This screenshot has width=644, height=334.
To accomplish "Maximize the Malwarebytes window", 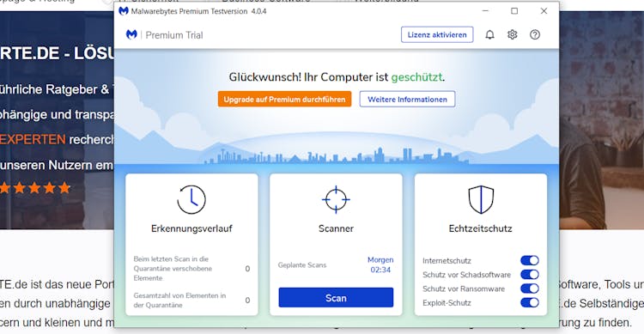I will point(514,11).
